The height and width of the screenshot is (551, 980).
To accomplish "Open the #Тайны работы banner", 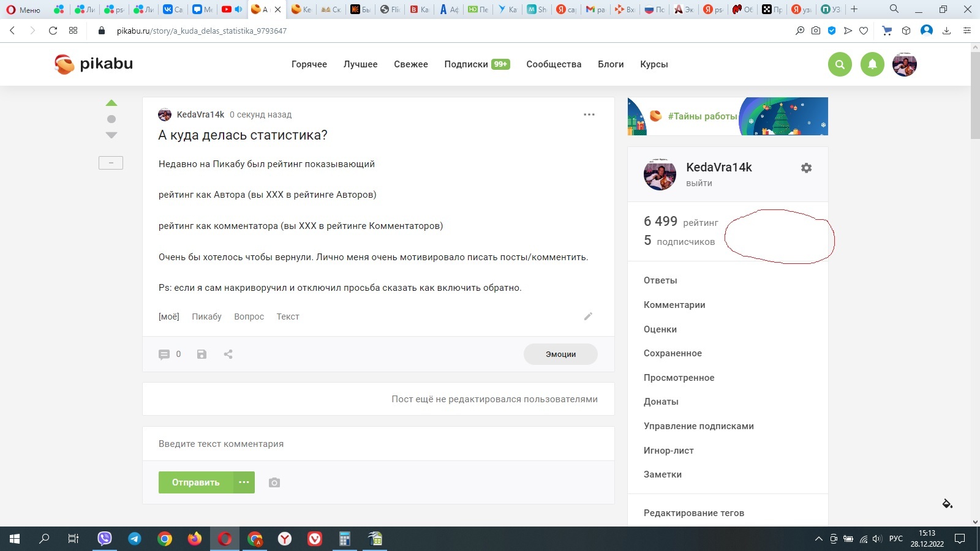I will click(x=728, y=116).
